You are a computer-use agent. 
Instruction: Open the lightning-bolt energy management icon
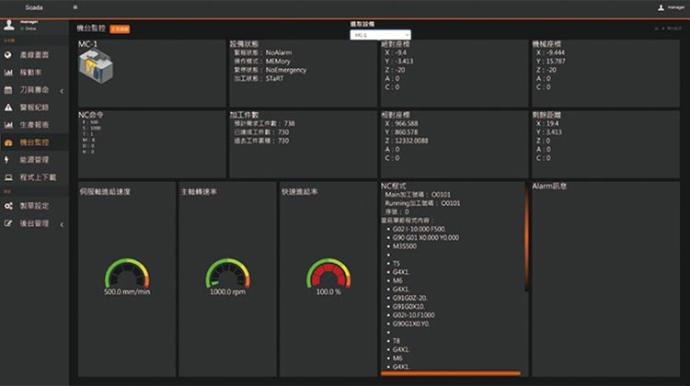pos(7,160)
